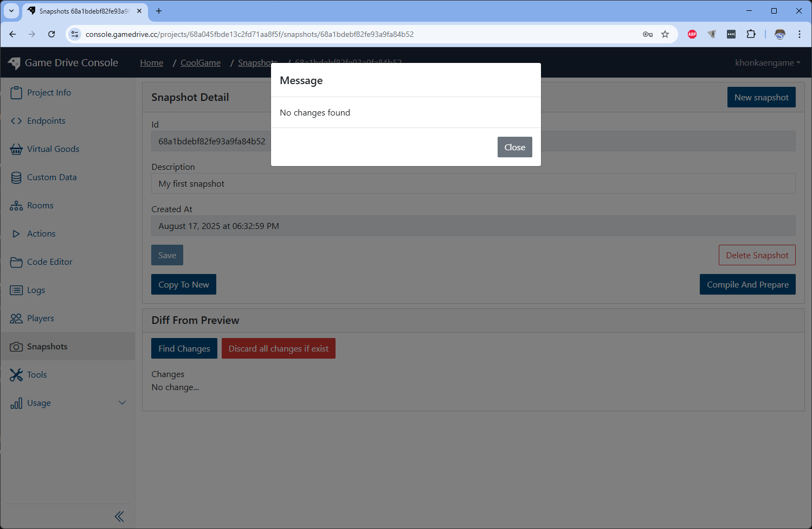Click the Actions play triangle icon
812x529 pixels.
click(x=16, y=234)
